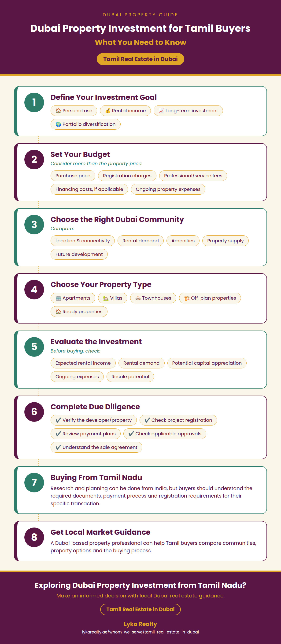This screenshot has width=281, height=644.
Task: Click the footer Tamil Real Estate in Dubai button
Action: coord(140,609)
